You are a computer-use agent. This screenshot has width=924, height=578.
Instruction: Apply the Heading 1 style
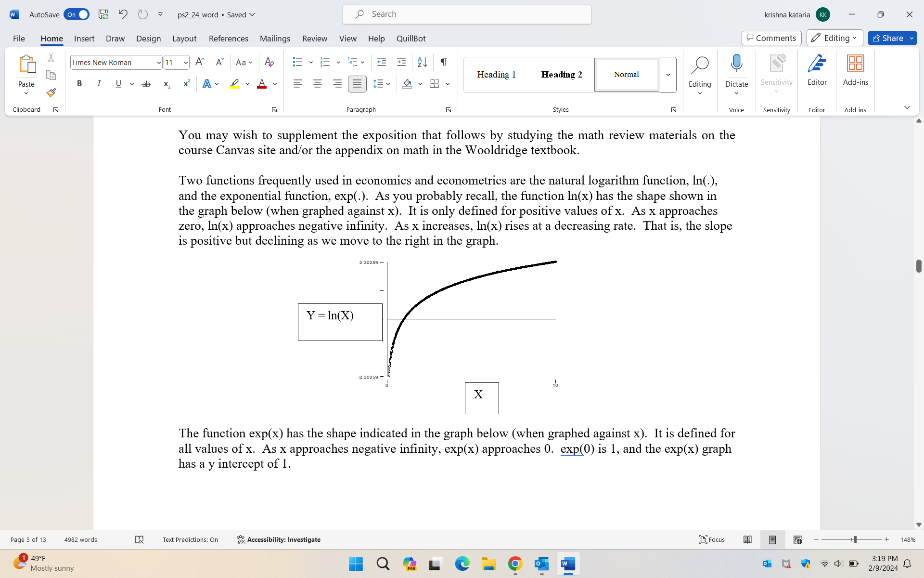click(x=496, y=75)
